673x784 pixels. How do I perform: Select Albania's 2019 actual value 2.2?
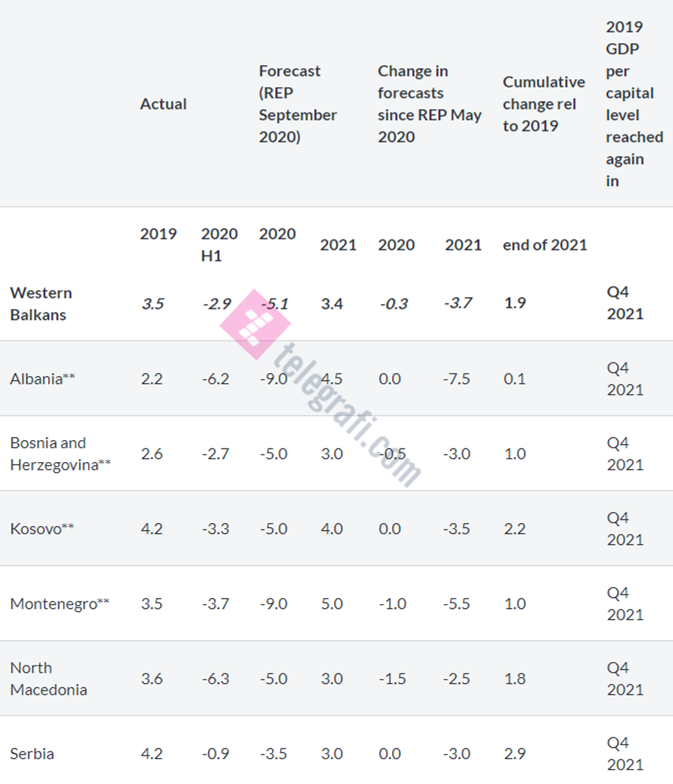pyautogui.click(x=152, y=378)
